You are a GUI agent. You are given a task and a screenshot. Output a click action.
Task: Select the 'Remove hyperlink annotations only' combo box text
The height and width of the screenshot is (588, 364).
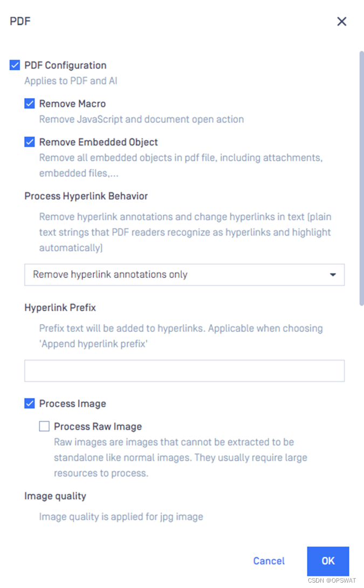(x=110, y=275)
